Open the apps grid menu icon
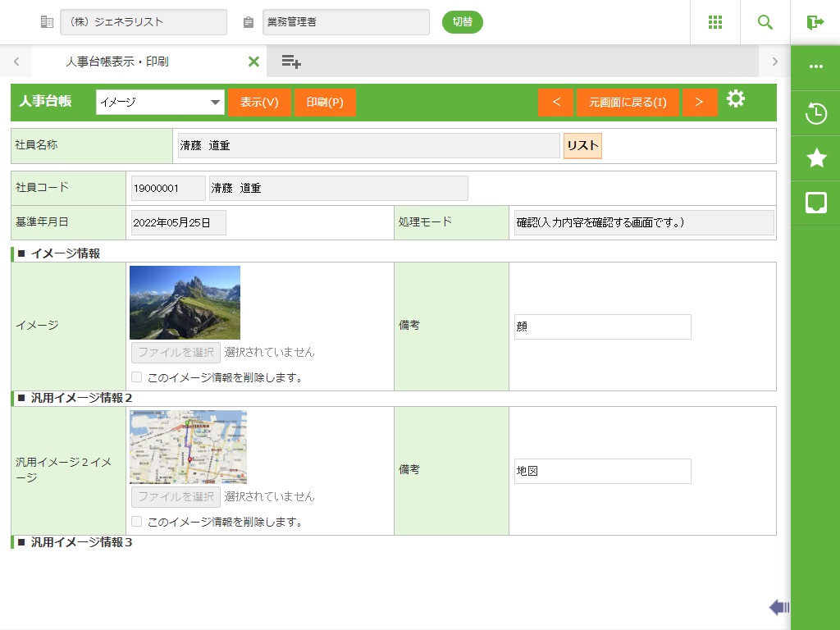Screen dimensions: 840x630 [714, 22]
